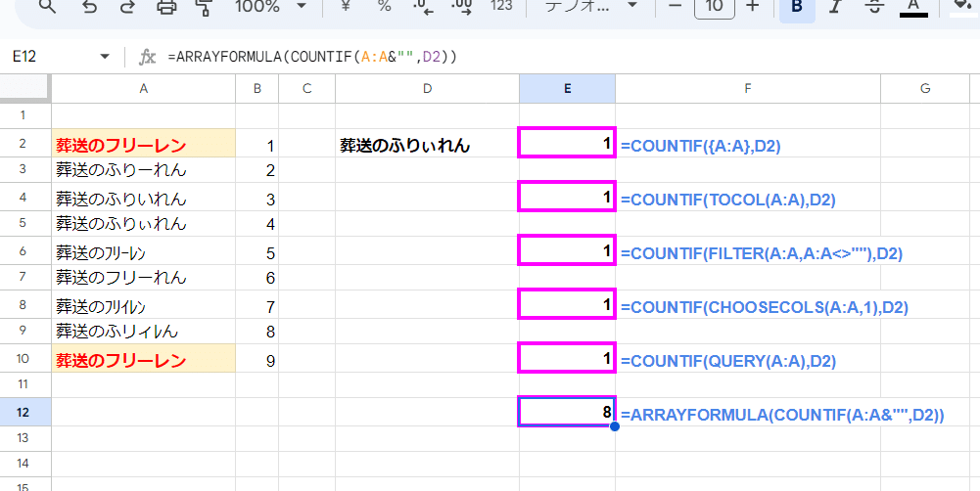The height and width of the screenshot is (491, 980).
Task: Open the text color picker
Action: 913,8
